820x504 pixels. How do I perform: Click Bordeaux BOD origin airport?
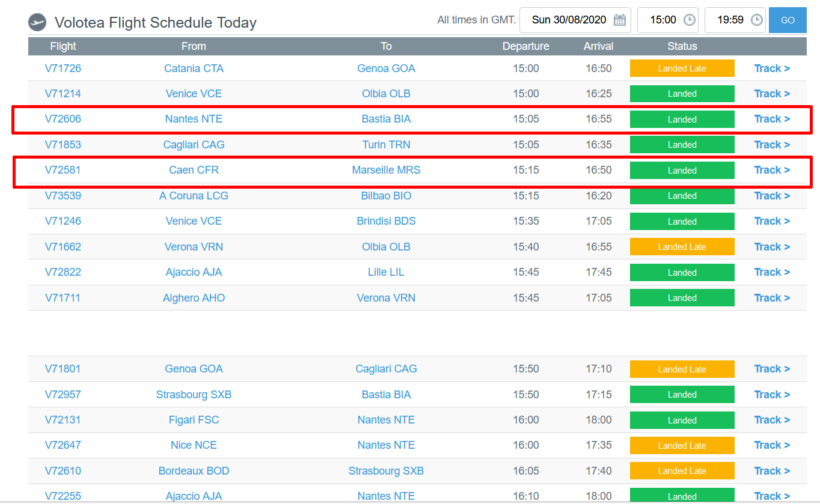tap(194, 471)
